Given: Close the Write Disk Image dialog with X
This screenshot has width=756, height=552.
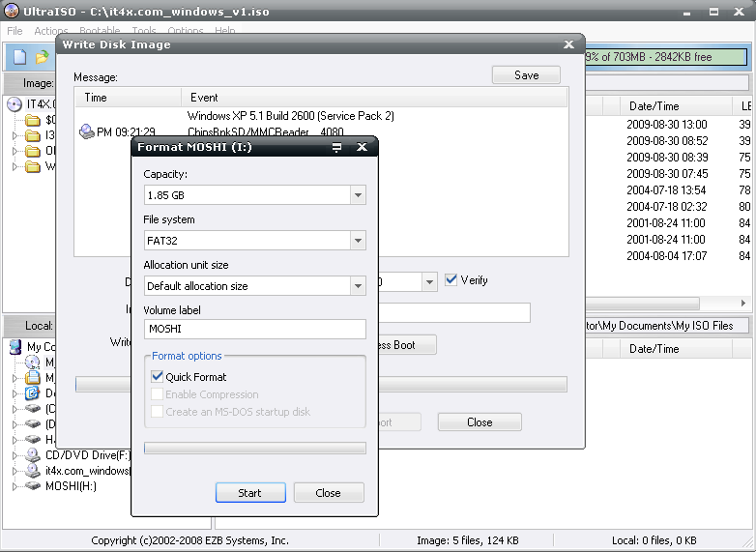Looking at the screenshot, I should point(568,44).
